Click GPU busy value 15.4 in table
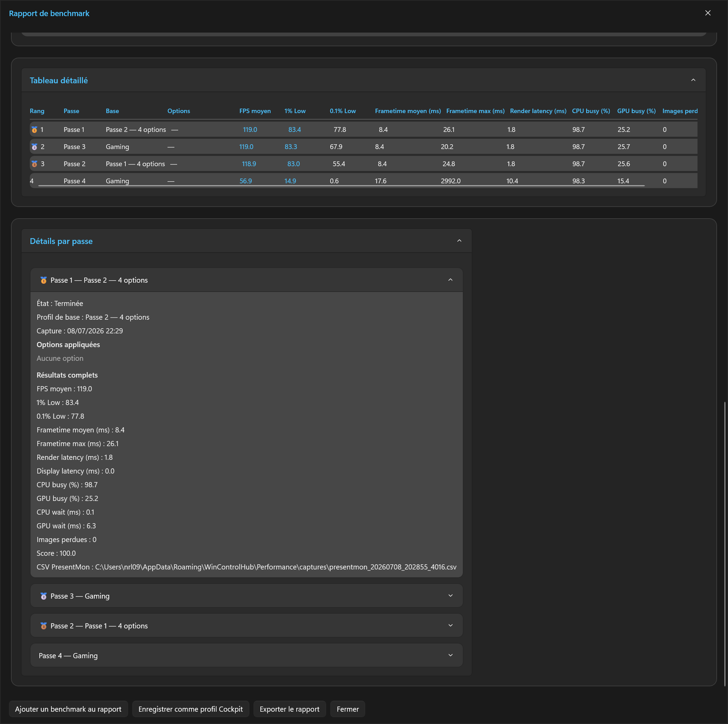The width and height of the screenshot is (728, 724). coord(623,181)
